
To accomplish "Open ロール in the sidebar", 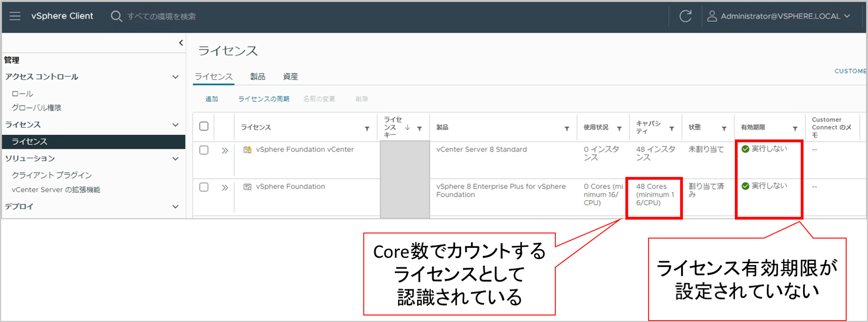I will (22, 94).
